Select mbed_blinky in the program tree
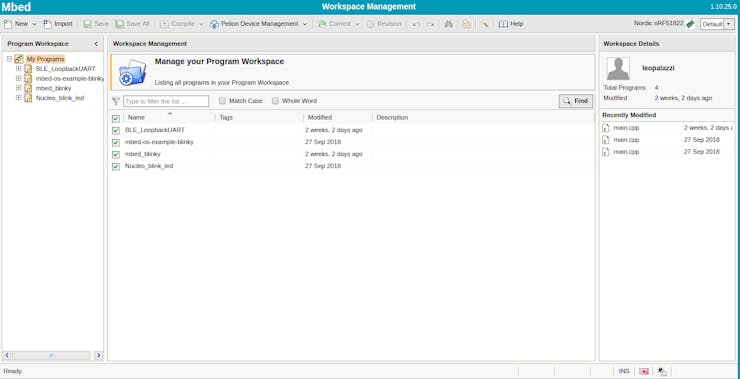The width and height of the screenshot is (740, 379). (x=54, y=88)
